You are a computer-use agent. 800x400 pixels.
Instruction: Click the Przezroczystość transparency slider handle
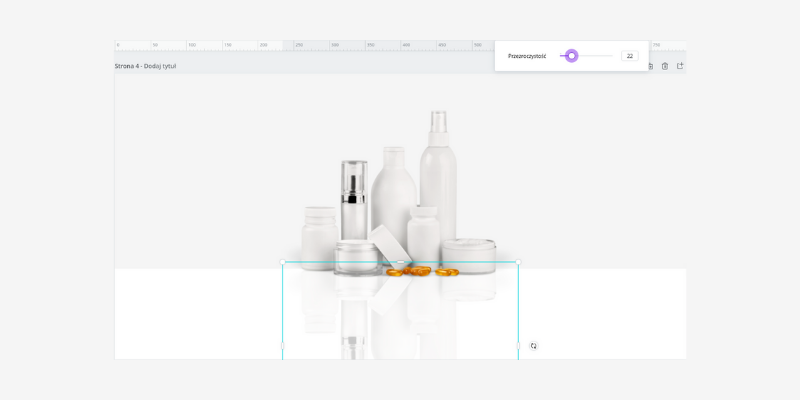(x=571, y=56)
